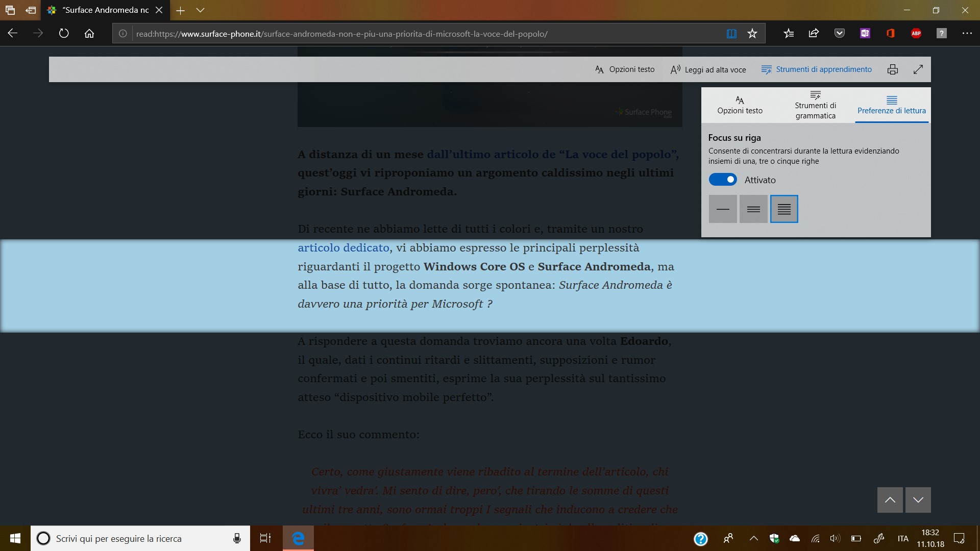Move line focus up arrow

click(x=890, y=500)
